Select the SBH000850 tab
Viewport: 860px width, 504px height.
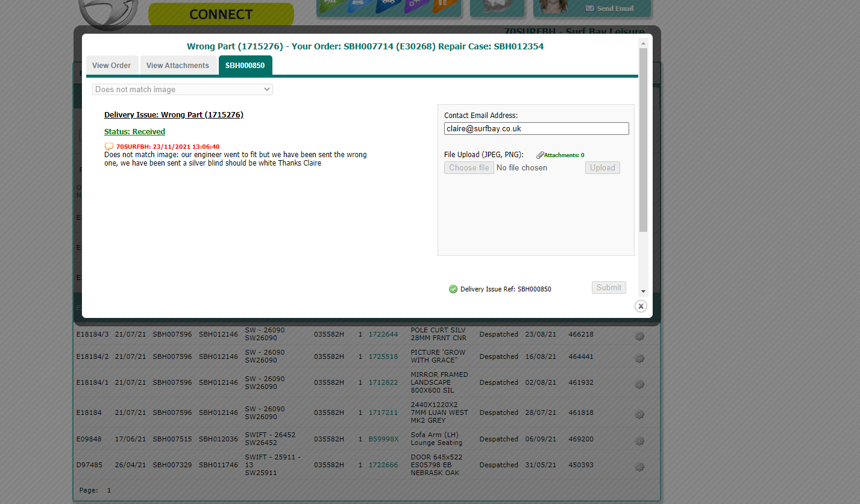245,66
